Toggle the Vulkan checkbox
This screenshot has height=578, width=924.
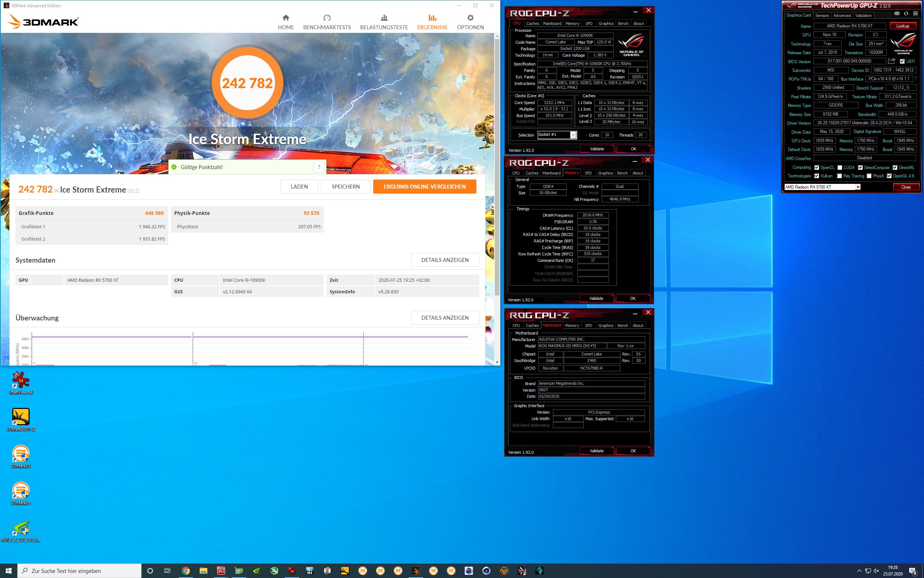pos(817,176)
